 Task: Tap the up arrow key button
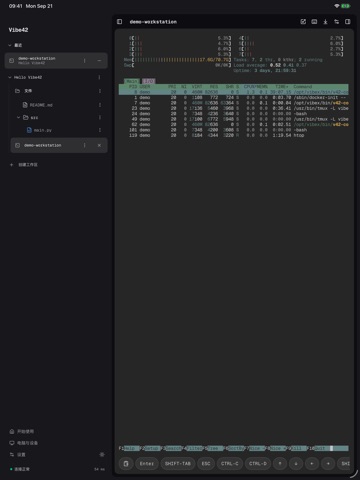pos(280,464)
